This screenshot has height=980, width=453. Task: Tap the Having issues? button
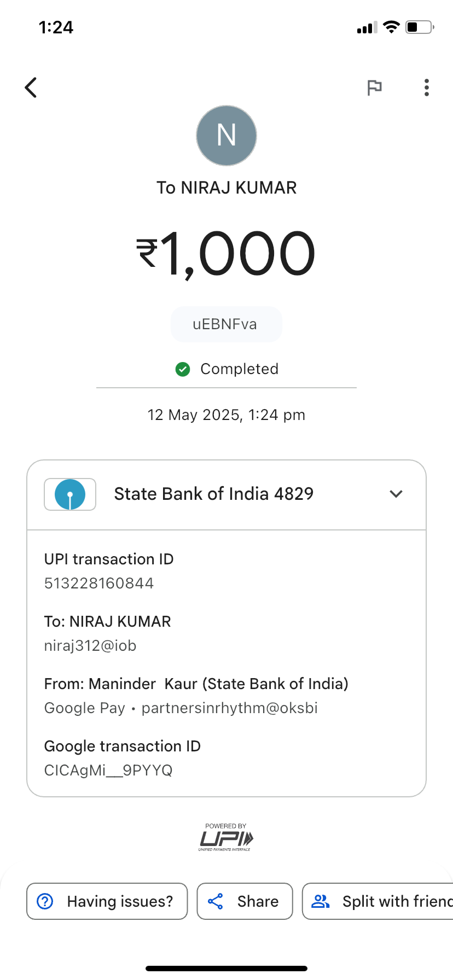[107, 901]
